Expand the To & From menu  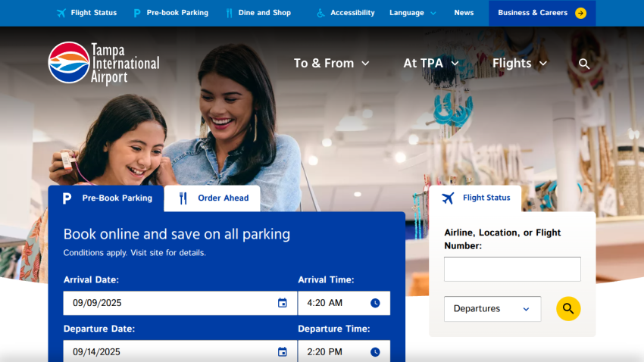(x=331, y=63)
